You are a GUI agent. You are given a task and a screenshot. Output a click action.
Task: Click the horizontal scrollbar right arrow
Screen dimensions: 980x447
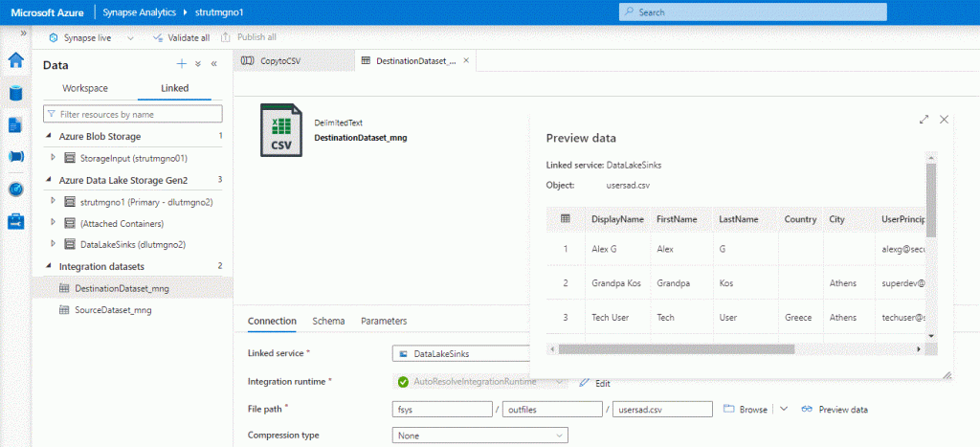(x=919, y=348)
